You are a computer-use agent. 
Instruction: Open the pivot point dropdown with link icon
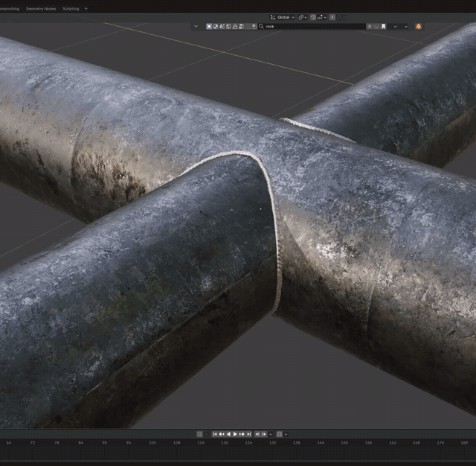point(303,17)
